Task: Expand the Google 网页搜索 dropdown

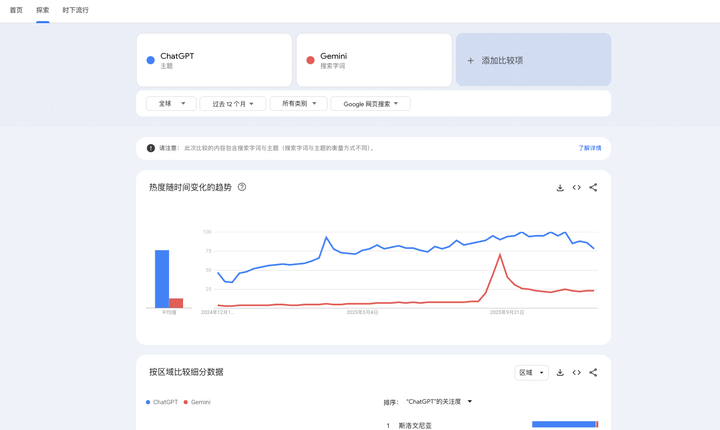Action: (370, 104)
